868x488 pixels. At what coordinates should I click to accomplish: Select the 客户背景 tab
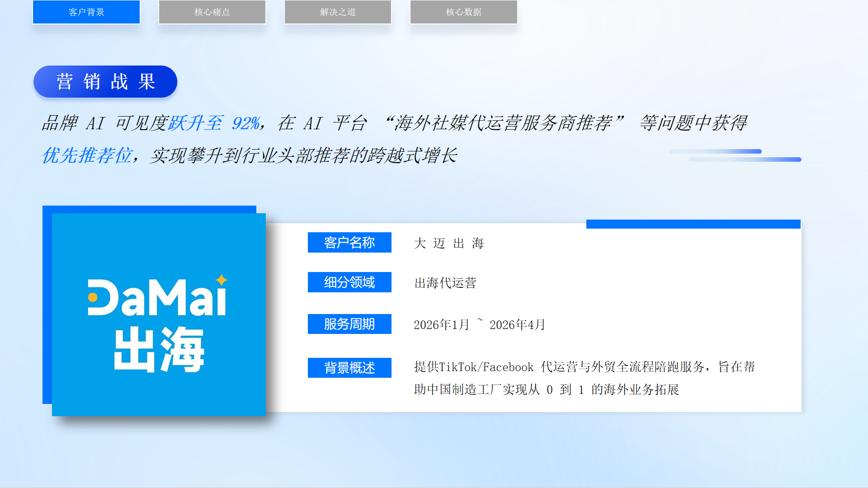pyautogui.click(x=86, y=12)
